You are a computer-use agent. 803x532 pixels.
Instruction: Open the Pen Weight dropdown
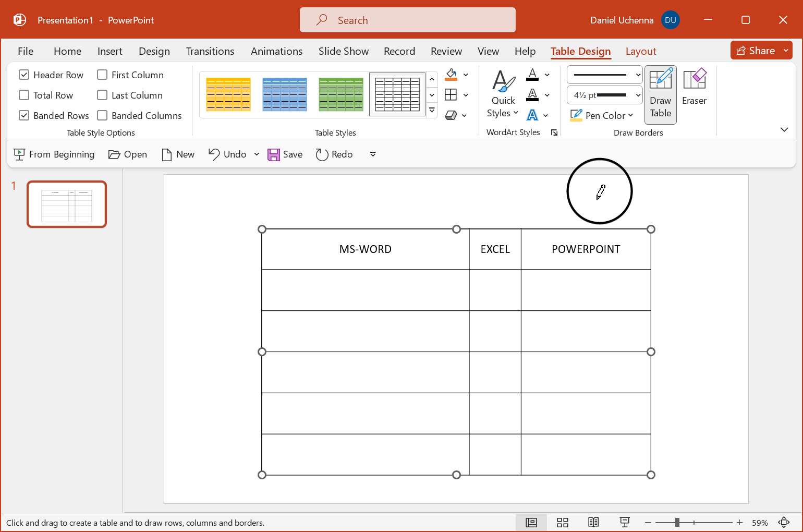coord(604,95)
